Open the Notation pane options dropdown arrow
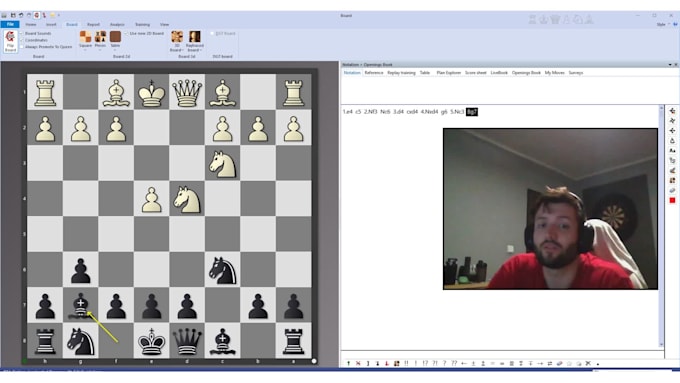 pyautogui.click(x=670, y=65)
